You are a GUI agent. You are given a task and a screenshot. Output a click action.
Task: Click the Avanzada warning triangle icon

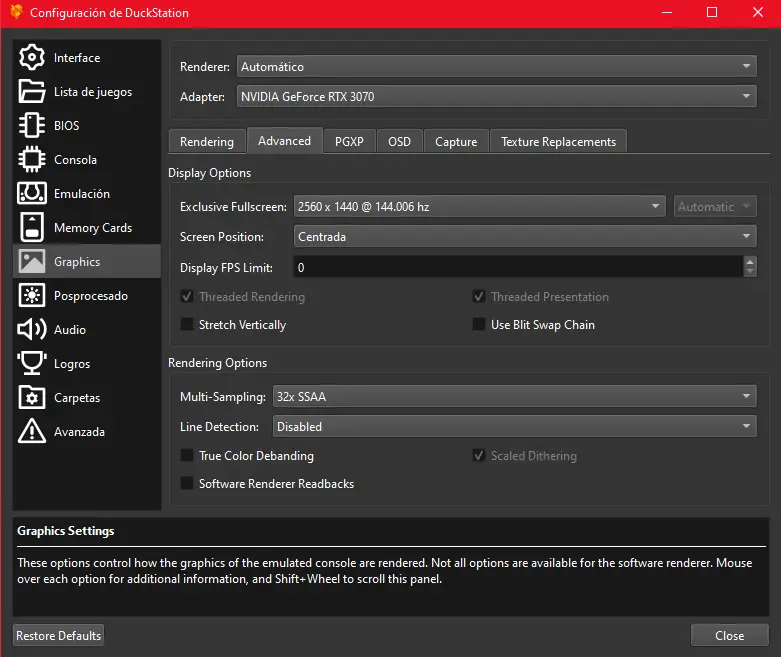pos(31,431)
